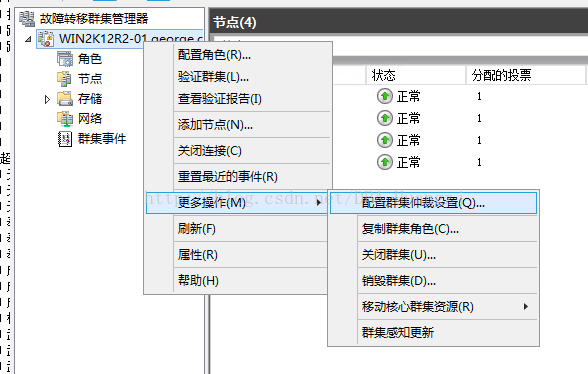Image resolution: width=588 pixels, height=374 pixels.
Task: Collapse the WIN2K12R2-01 cluster tree node
Action: (28, 39)
